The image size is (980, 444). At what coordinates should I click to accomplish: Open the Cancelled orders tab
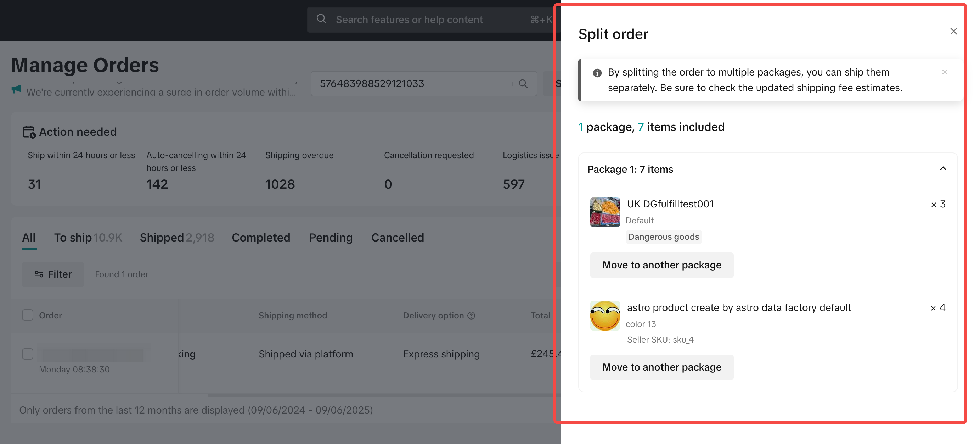397,238
